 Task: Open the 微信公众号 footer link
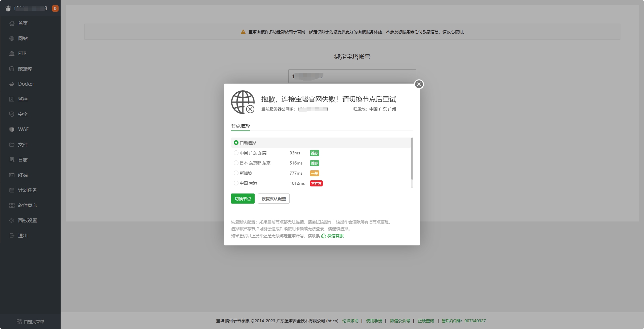pyautogui.click(x=400, y=321)
